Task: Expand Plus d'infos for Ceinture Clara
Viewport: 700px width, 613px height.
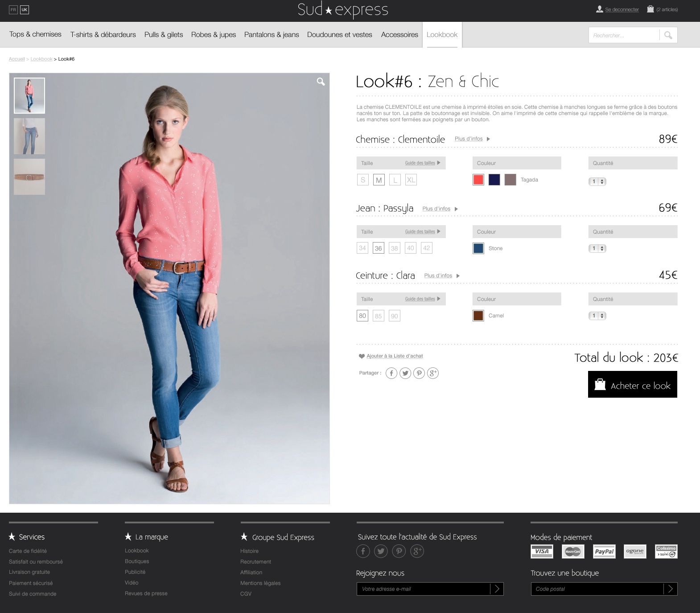Action: (442, 276)
